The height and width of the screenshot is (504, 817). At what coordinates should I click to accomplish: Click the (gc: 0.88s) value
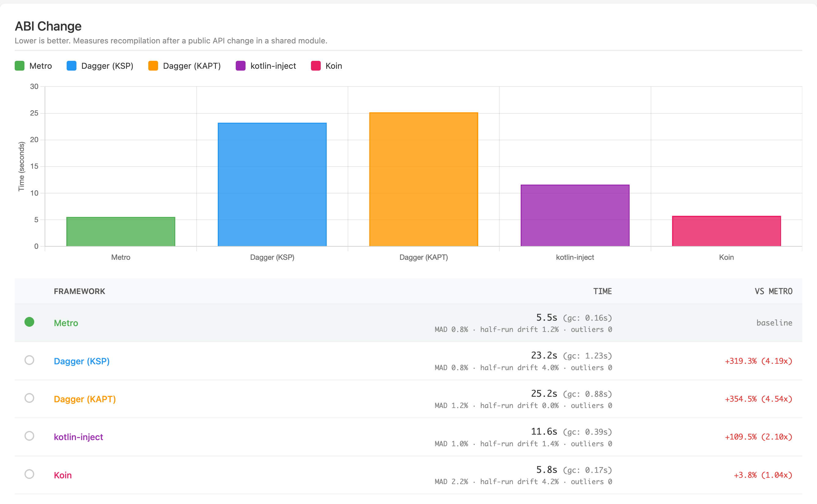pos(588,394)
